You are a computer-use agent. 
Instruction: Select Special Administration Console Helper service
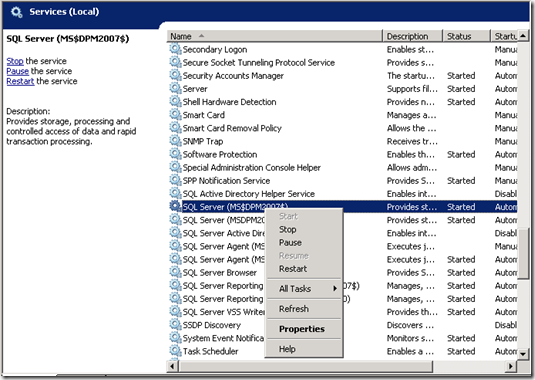click(343, 167)
